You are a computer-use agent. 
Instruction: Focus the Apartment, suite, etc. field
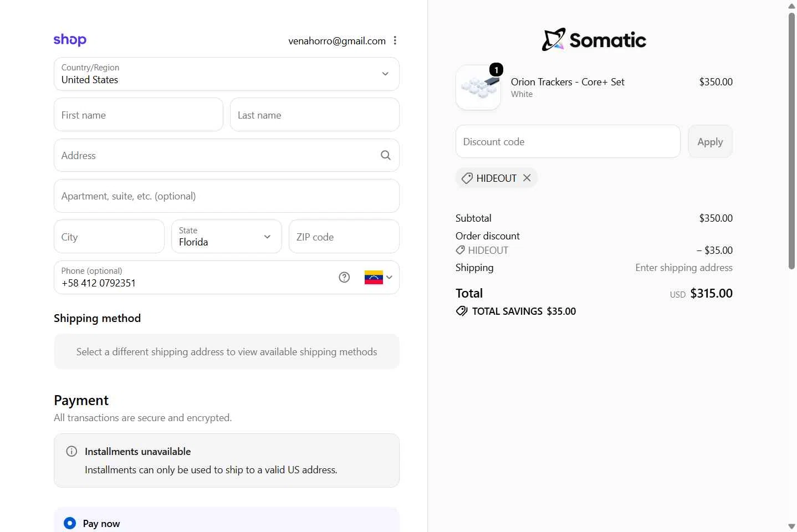click(227, 196)
